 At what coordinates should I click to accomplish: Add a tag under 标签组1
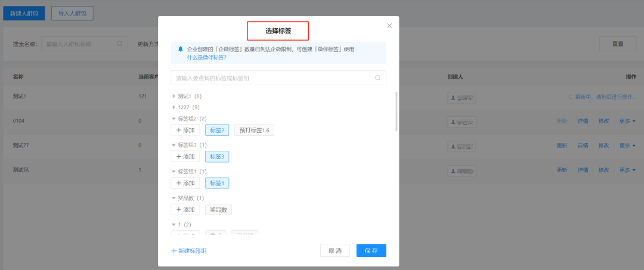pos(185,183)
